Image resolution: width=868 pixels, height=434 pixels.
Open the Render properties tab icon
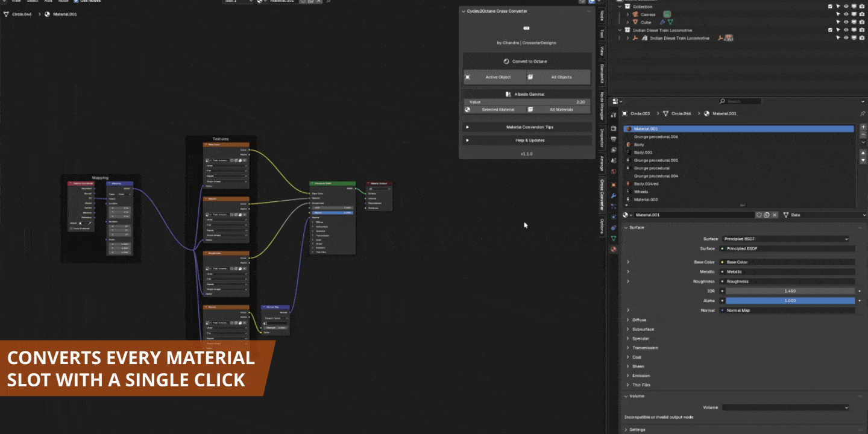[614, 128]
